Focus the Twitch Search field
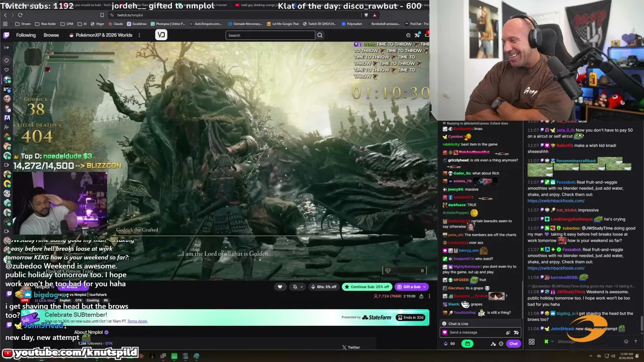Viewport: 644px width, 362px height. (x=270, y=35)
